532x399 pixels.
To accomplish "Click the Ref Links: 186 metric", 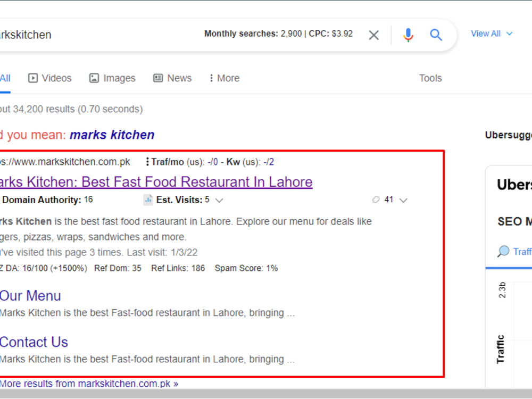I will (x=178, y=268).
